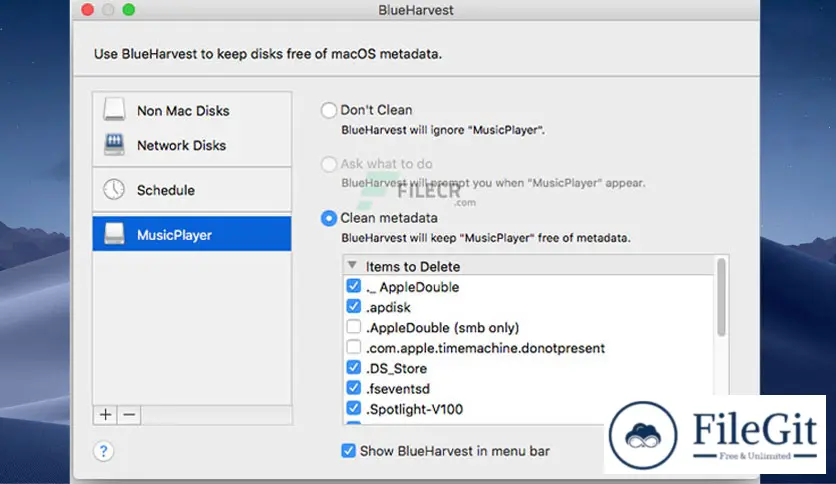
Task: Select the Non Mac Disks label
Action: coord(183,110)
